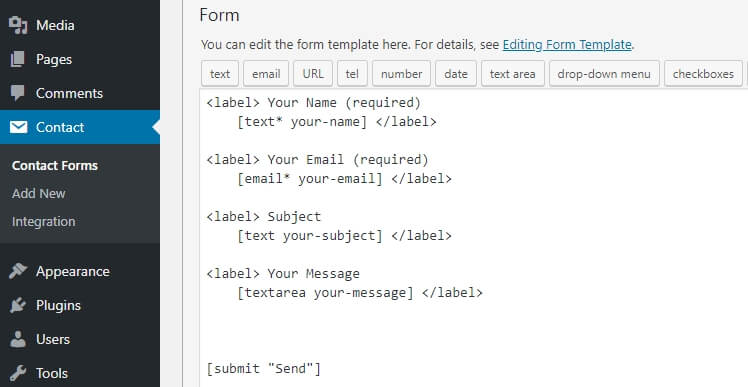The height and width of the screenshot is (387, 748).
Task: Click the Contact envelope icon
Action: coord(18,127)
